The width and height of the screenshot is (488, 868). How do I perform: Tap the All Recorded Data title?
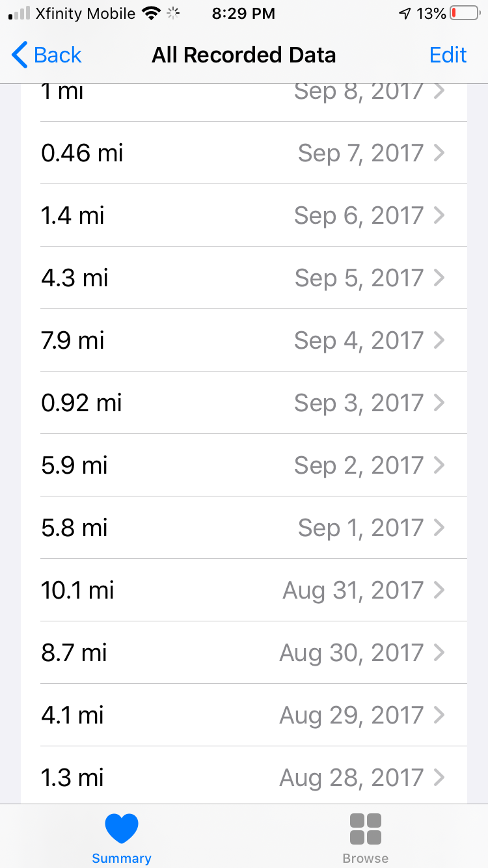[x=244, y=55]
